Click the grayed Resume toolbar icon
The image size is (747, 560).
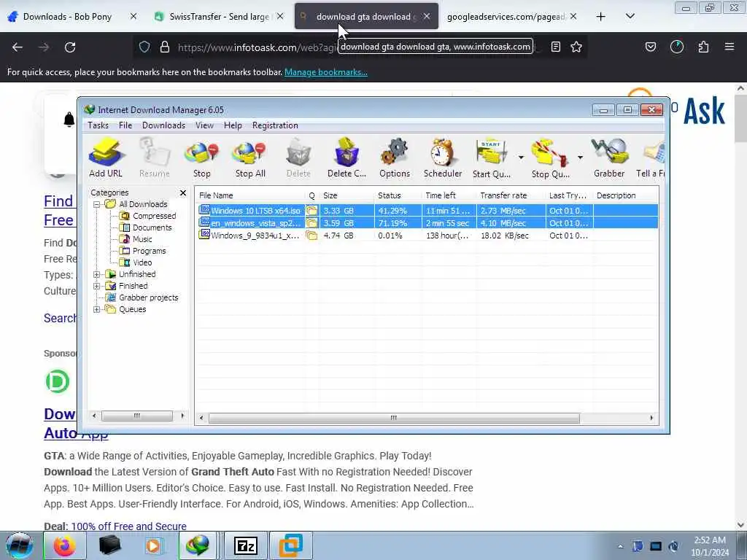point(155,157)
